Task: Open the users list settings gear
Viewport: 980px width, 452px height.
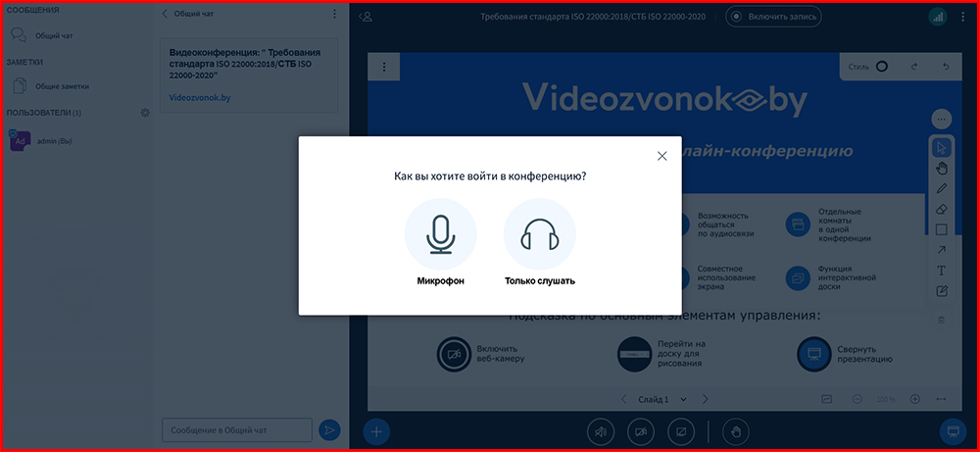Action: click(145, 113)
